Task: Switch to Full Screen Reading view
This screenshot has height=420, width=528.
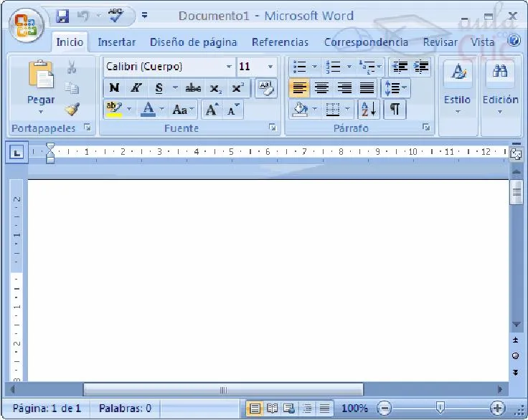Action: coord(273,409)
